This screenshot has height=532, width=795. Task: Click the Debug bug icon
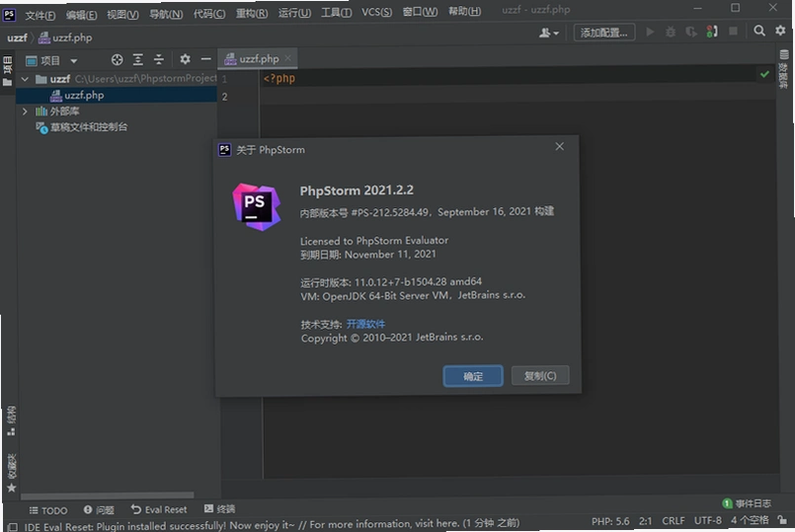coord(671,32)
